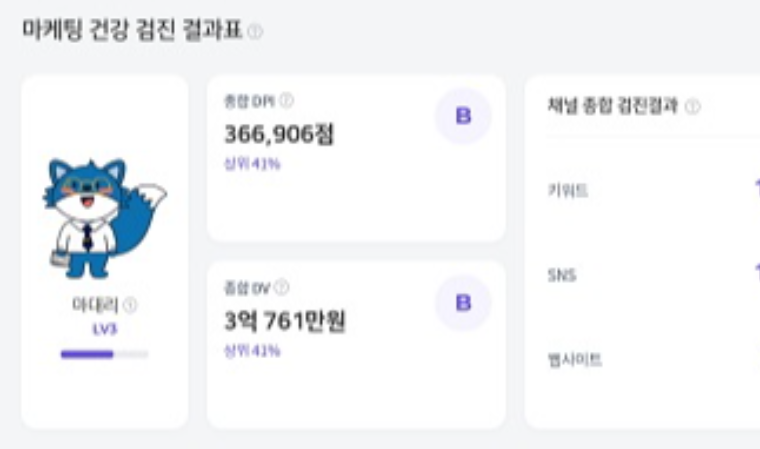Click the 366,906점 score value
The image size is (760, 449).
(279, 134)
